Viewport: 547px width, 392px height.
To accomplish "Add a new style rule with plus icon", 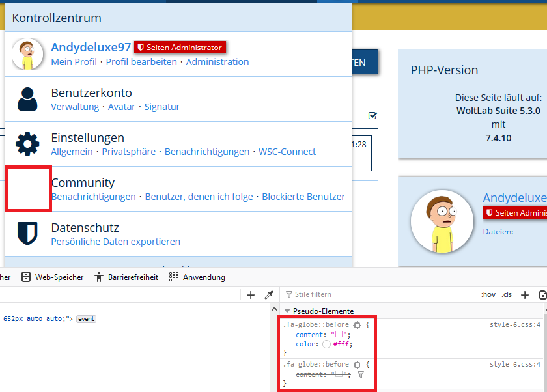I will [x=525, y=295].
